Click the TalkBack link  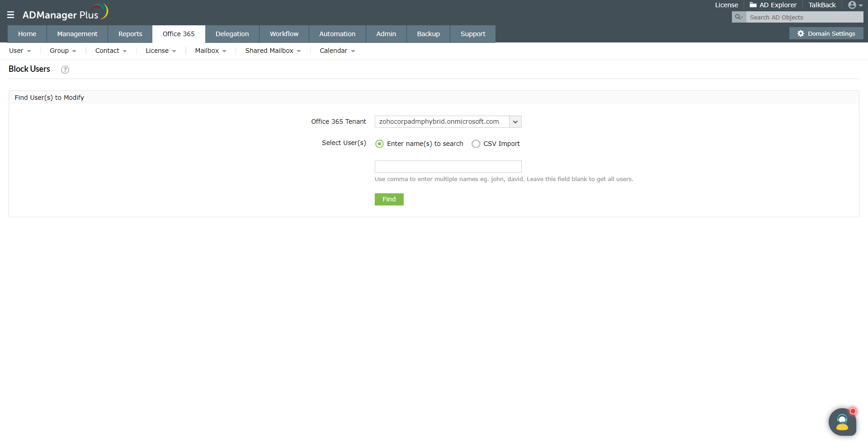click(x=822, y=5)
